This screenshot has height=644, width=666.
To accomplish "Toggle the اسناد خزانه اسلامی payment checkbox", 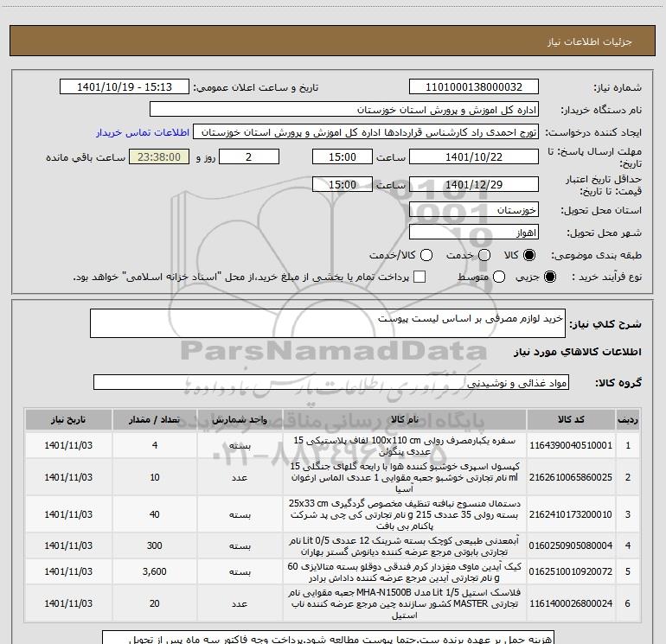I will pyautogui.click(x=419, y=277).
